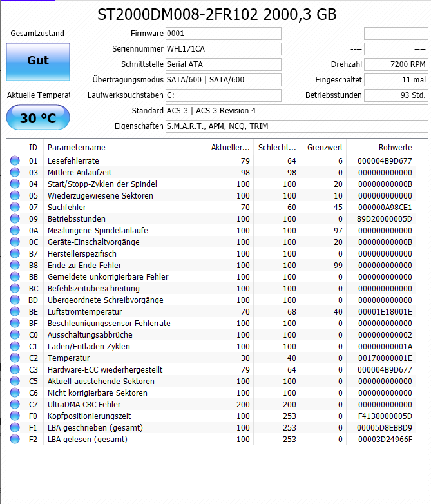Image resolution: width=431 pixels, height=504 pixels.
Task: Click the Firmware field showing 0001
Action: click(x=224, y=34)
